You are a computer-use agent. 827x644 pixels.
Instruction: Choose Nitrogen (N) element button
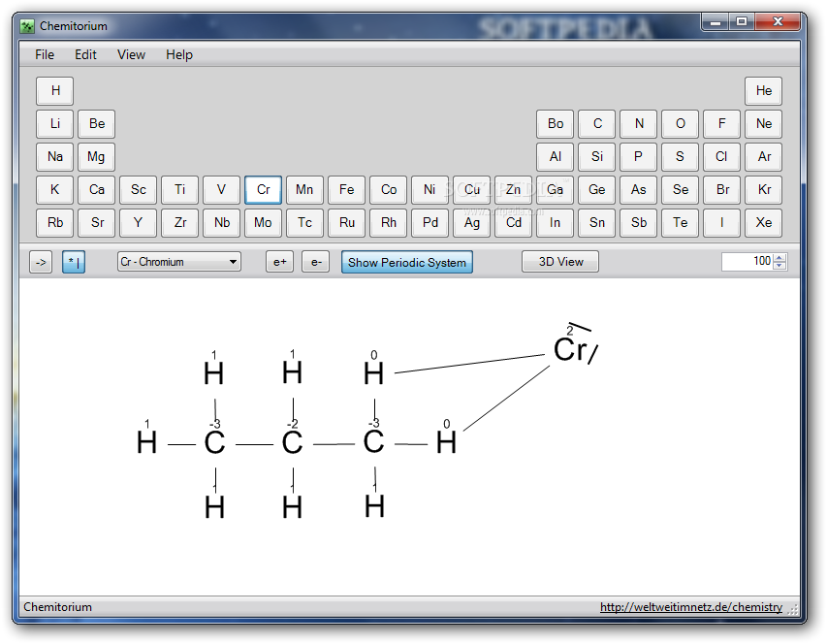tap(638, 124)
